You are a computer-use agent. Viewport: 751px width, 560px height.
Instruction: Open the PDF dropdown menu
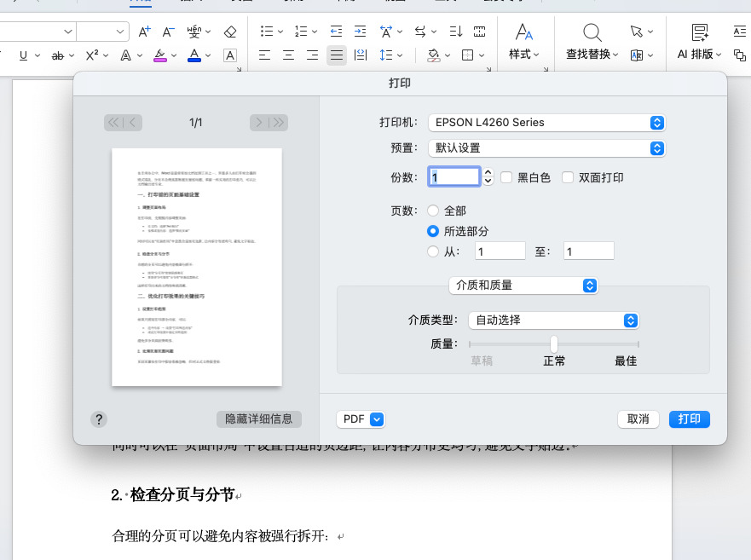(x=361, y=419)
